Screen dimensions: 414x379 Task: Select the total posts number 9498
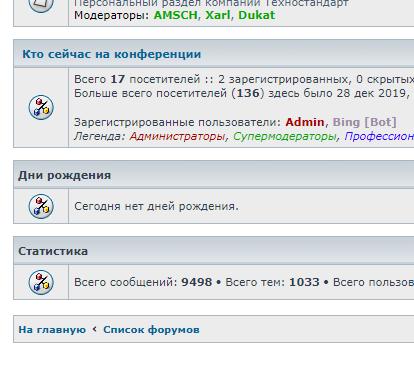[x=197, y=282]
